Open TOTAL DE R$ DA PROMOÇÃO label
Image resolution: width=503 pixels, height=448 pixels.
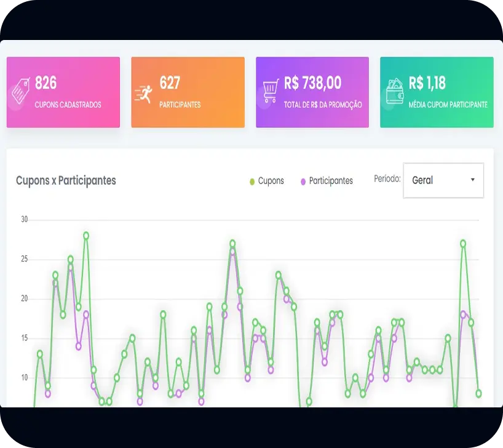point(323,105)
